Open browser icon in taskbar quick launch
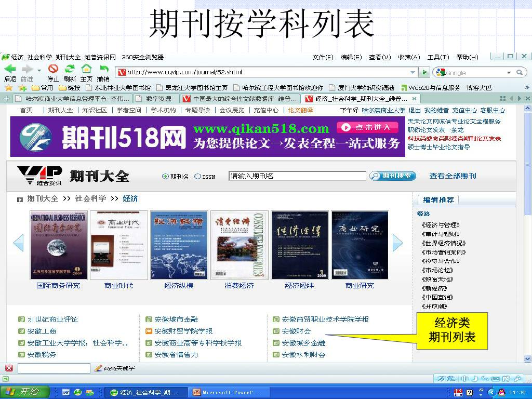The width and height of the screenshot is (532, 399). pos(78,393)
